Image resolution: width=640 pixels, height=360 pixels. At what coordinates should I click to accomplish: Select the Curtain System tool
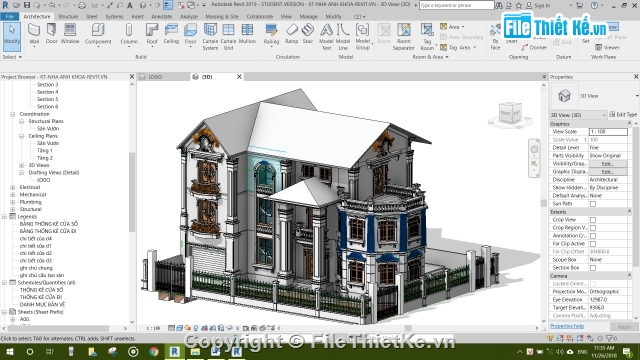(210, 37)
